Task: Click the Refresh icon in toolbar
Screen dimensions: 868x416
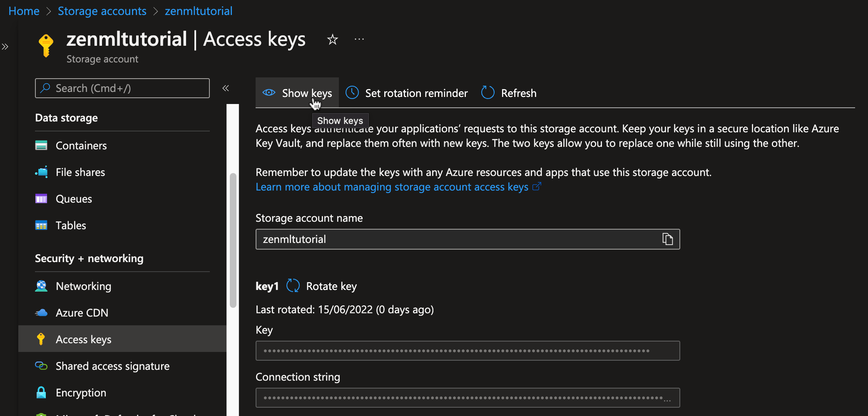Action: pos(488,93)
